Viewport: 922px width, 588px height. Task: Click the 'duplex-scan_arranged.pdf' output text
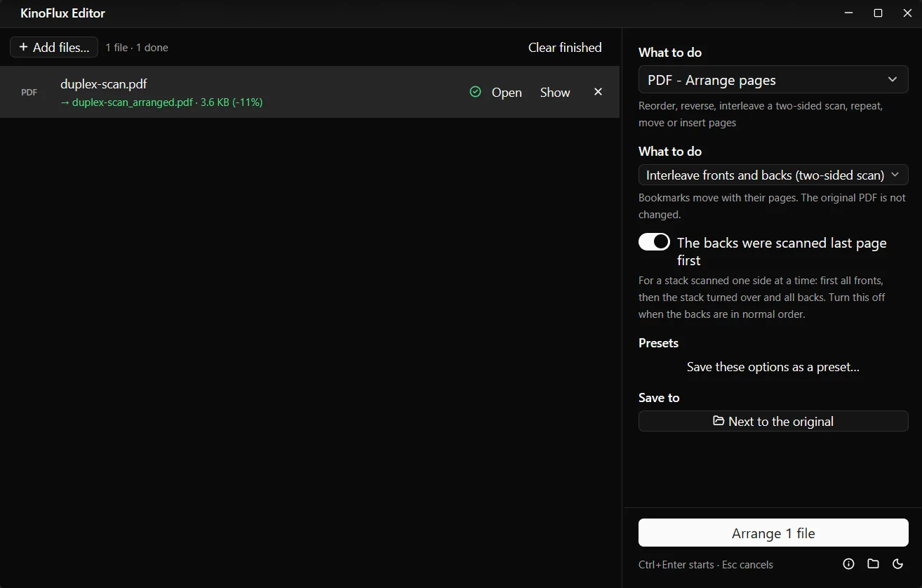[132, 102]
